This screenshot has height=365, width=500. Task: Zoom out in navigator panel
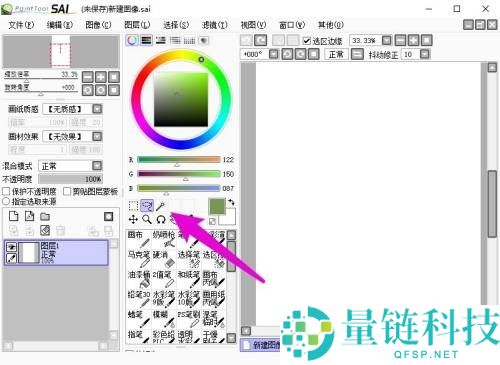(88, 77)
